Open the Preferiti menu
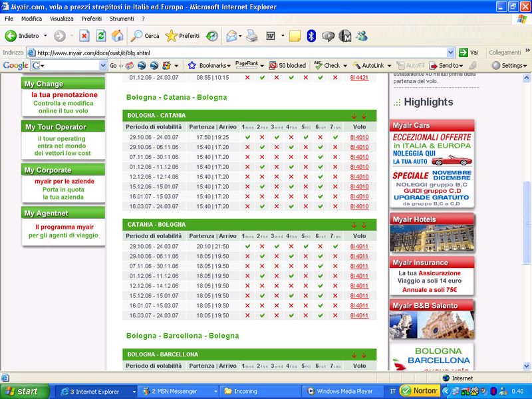 coord(92,19)
